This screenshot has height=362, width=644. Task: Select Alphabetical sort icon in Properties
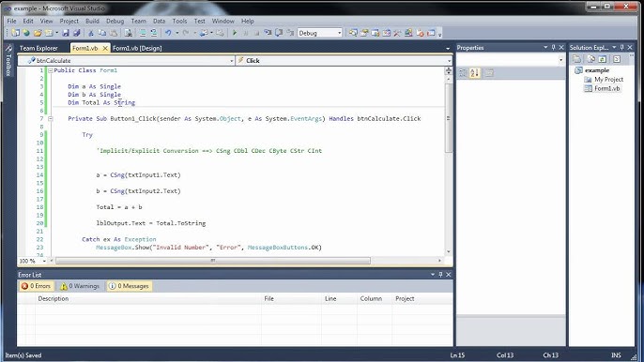(475, 73)
